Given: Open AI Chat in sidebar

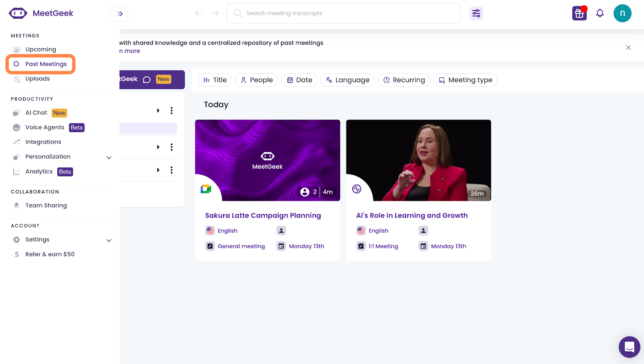Looking at the screenshot, I should click(x=36, y=113).
